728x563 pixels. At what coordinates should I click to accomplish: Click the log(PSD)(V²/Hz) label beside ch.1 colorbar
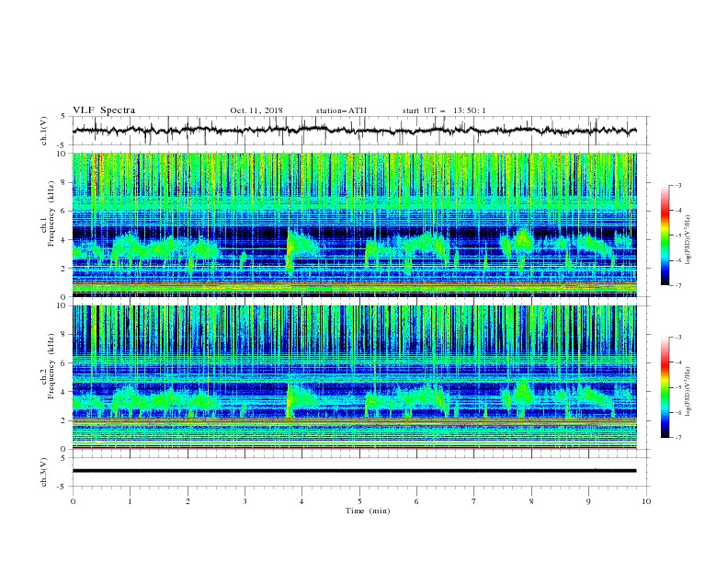coord(688,240)
